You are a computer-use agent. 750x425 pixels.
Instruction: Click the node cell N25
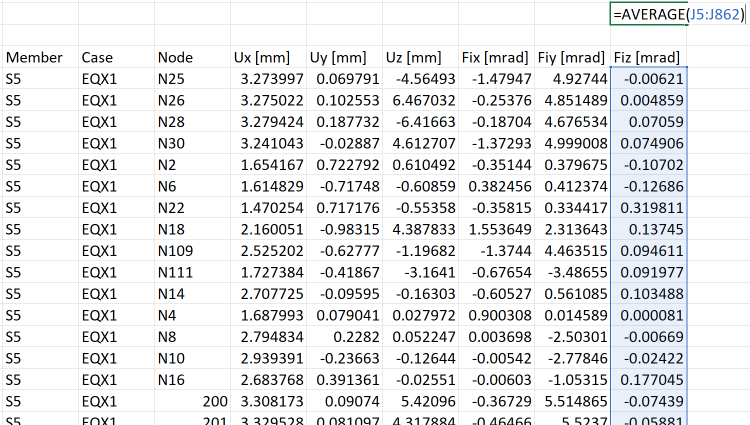[192, 79]
